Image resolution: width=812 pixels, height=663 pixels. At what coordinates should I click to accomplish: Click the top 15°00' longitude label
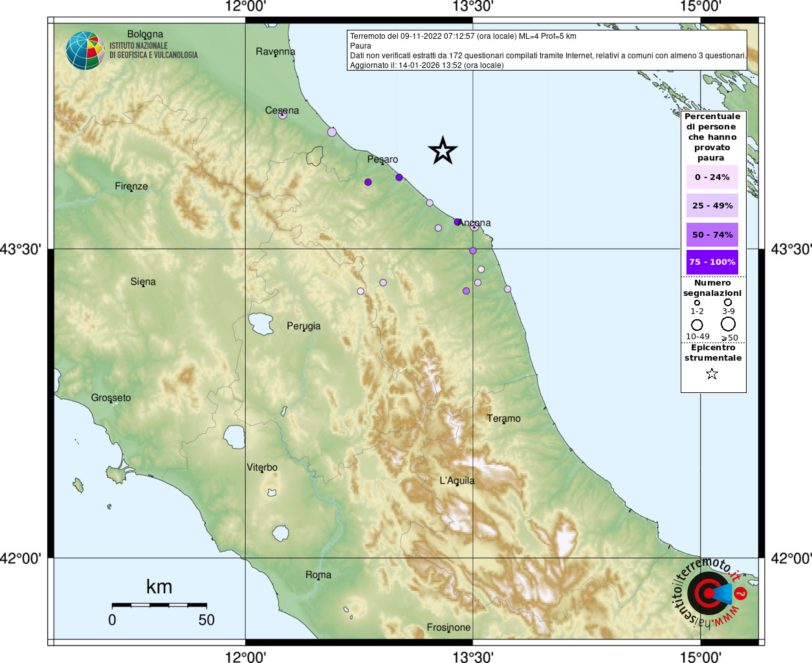click(701, 6)
